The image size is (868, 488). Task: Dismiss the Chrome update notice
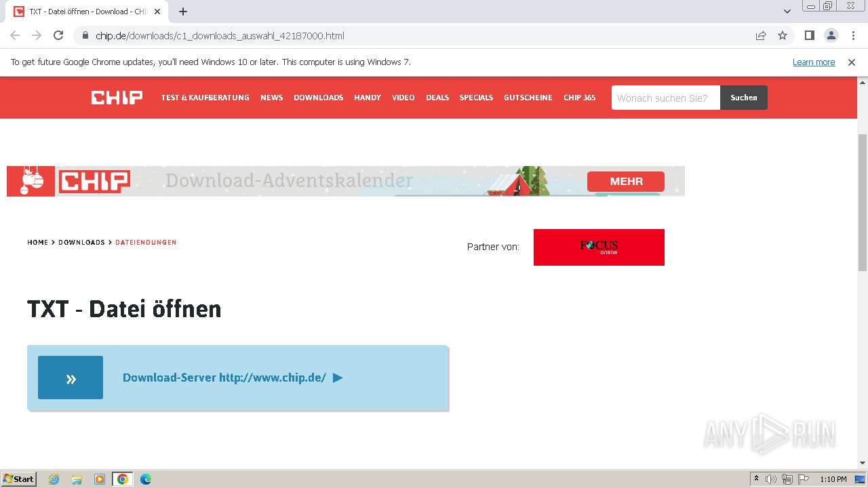click(x=852, y=62)
